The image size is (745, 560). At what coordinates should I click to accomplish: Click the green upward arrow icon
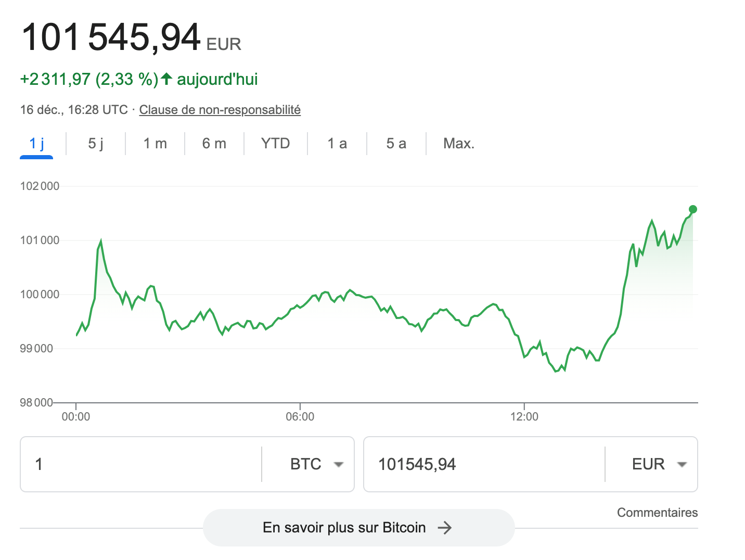click(x=166, y=79)
